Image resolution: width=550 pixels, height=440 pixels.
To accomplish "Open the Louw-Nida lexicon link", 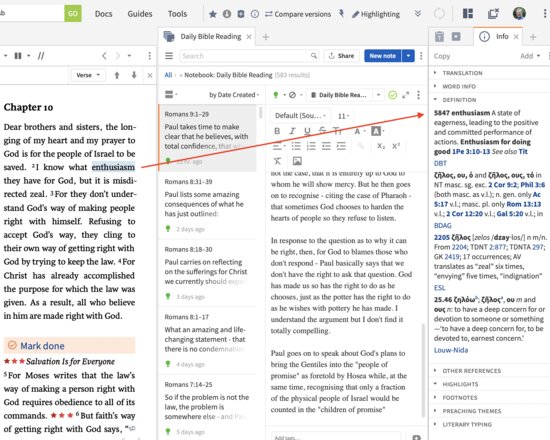I will [451, 350].
